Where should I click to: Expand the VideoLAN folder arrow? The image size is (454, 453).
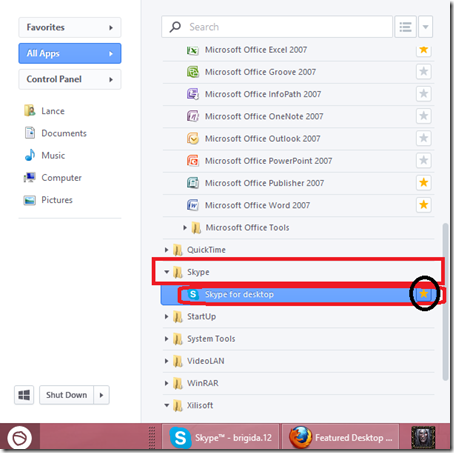[166, 361]
